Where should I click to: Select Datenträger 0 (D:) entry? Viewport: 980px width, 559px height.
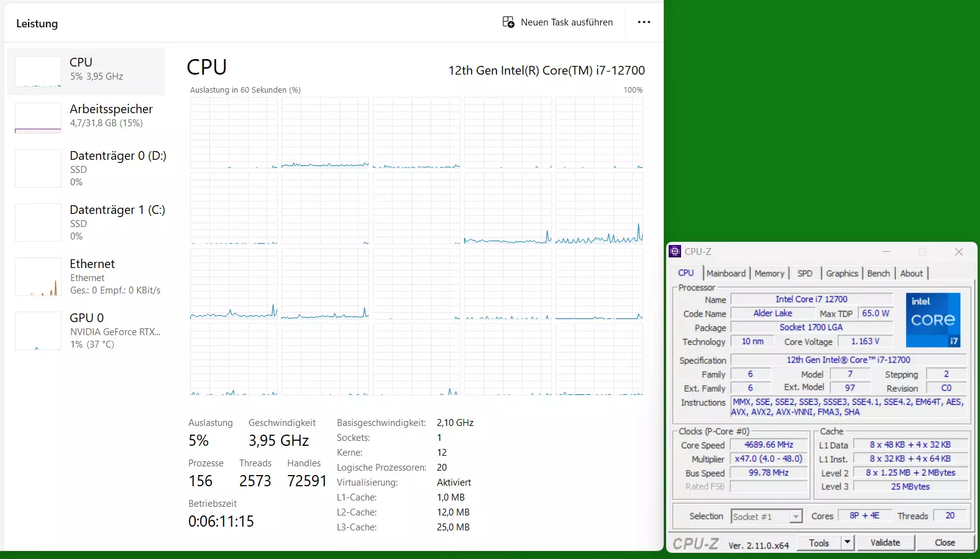click(86, 168)
